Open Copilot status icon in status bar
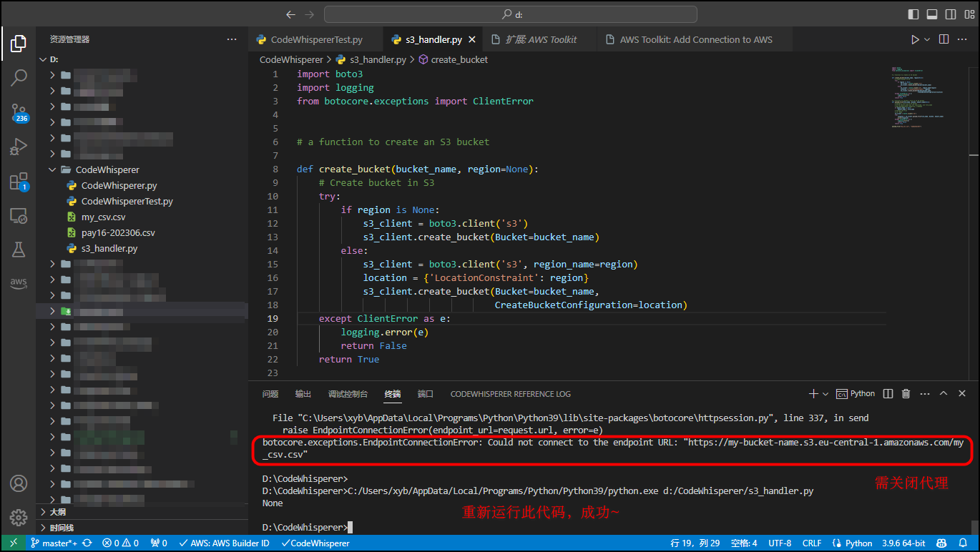The height and width of the screenshot is (552, 980). coord(943,543)
